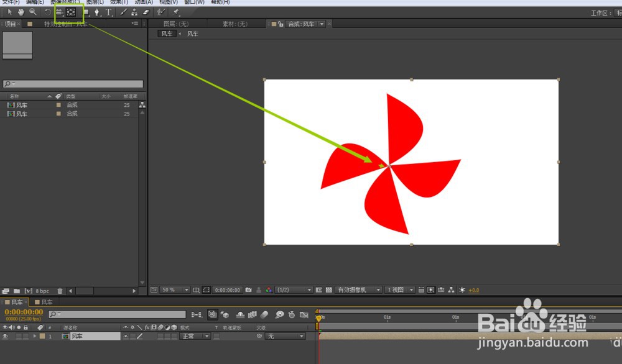
Task: Open the 图层(L) menu
Action: click(95, 2)
